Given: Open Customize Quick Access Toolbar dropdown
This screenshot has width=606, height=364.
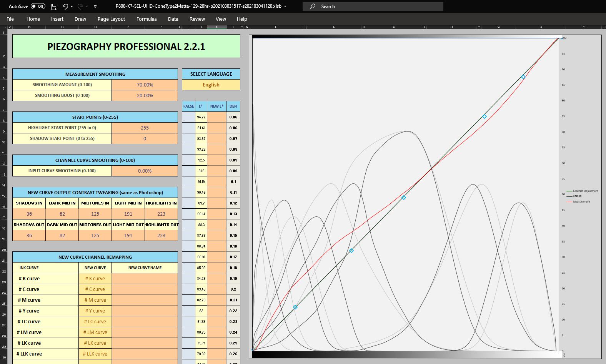Looking at the screenshot, I should tap(95, 7).
